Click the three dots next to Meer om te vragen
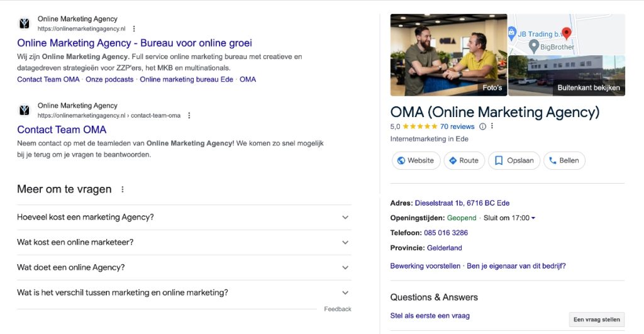This screenshot has width=644, height=334. click(123, 189)
